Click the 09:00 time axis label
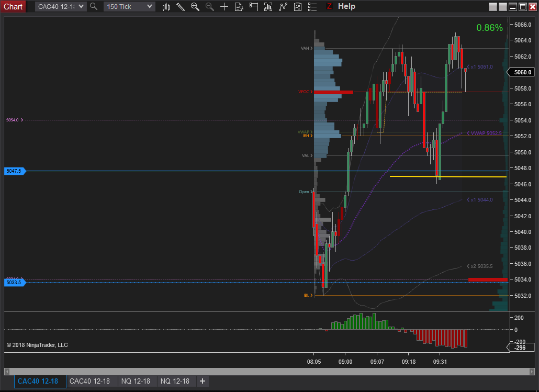The height and width of the screenshot is (392, 539). click(345, 362)
